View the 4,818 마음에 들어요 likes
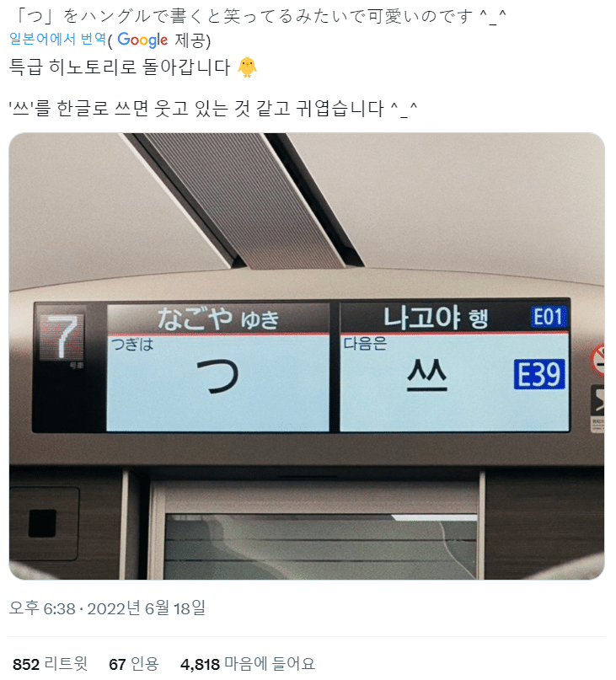The image size is (616, 680). (x=248, y=664)
